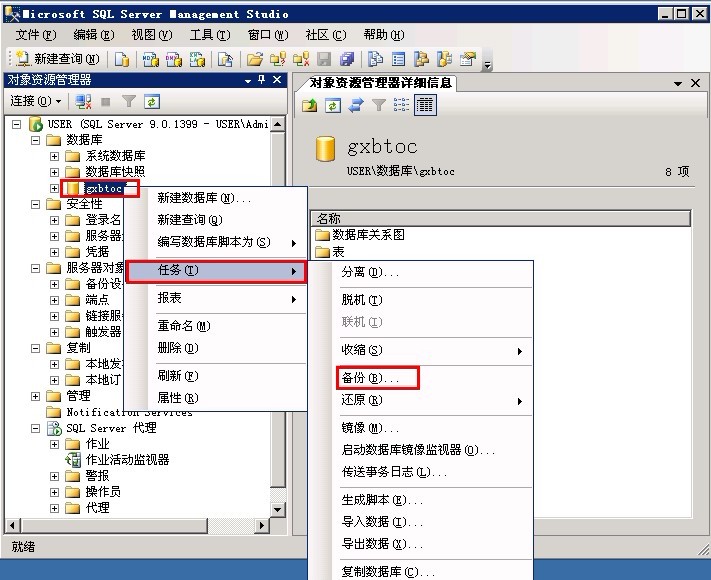
Task: Click the list view icon in details toolbar
Action: point(401,105)
